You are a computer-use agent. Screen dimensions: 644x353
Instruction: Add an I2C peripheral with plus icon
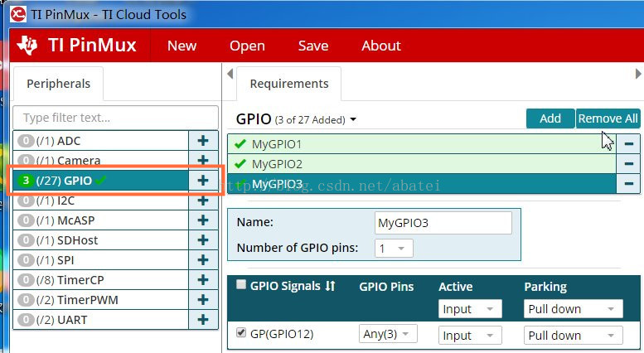[203, 201]
